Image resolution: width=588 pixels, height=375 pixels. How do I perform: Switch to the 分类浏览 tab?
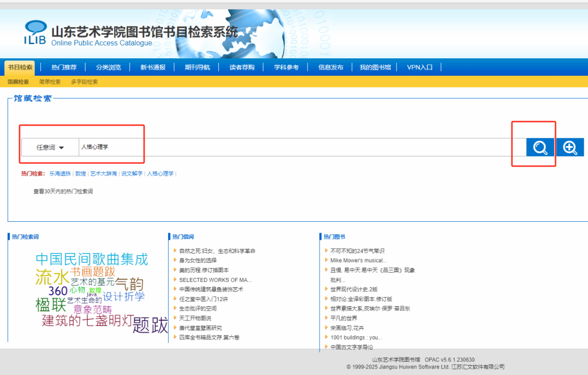point(108,68)
